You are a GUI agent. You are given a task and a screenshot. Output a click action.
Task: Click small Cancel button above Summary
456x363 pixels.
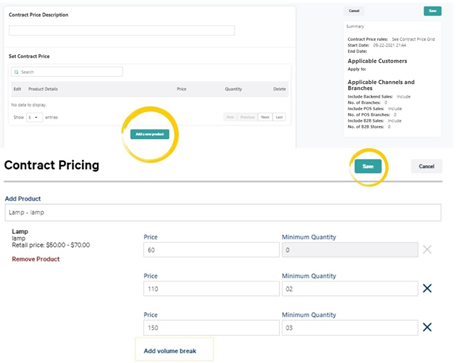coord(354,11)
